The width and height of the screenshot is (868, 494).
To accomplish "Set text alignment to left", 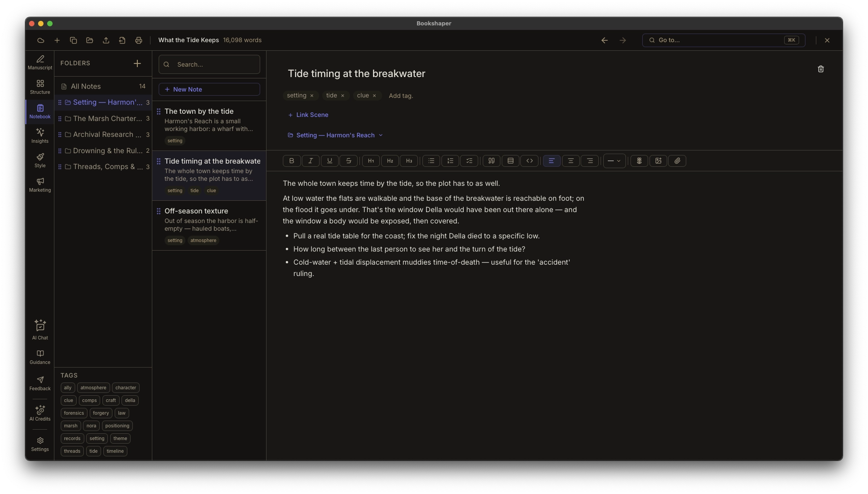I will coord(552,161).
